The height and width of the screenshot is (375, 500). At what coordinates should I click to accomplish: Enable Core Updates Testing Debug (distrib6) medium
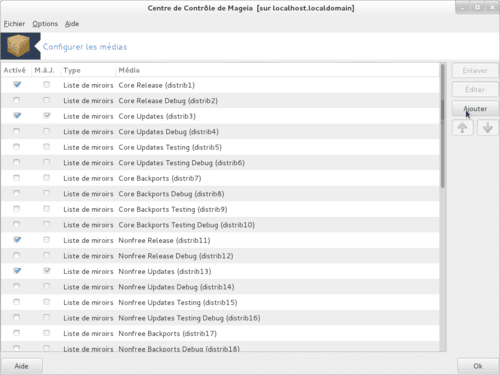[16, 162]
